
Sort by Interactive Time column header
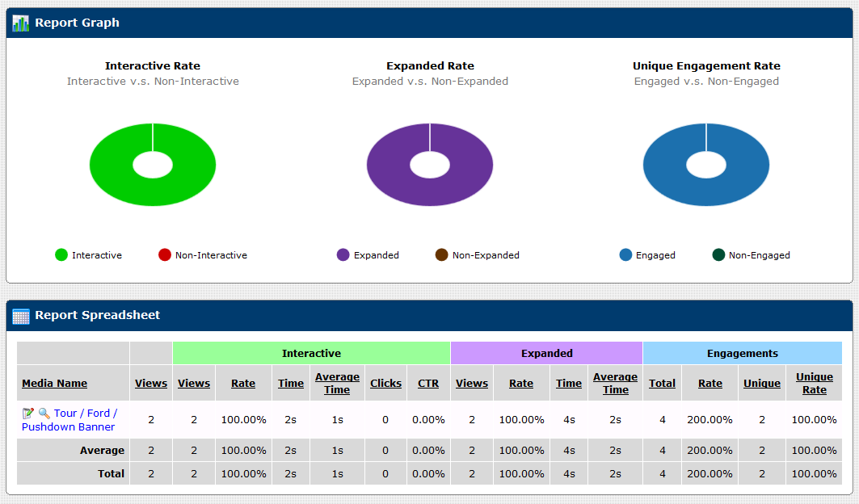pos(290,384)
